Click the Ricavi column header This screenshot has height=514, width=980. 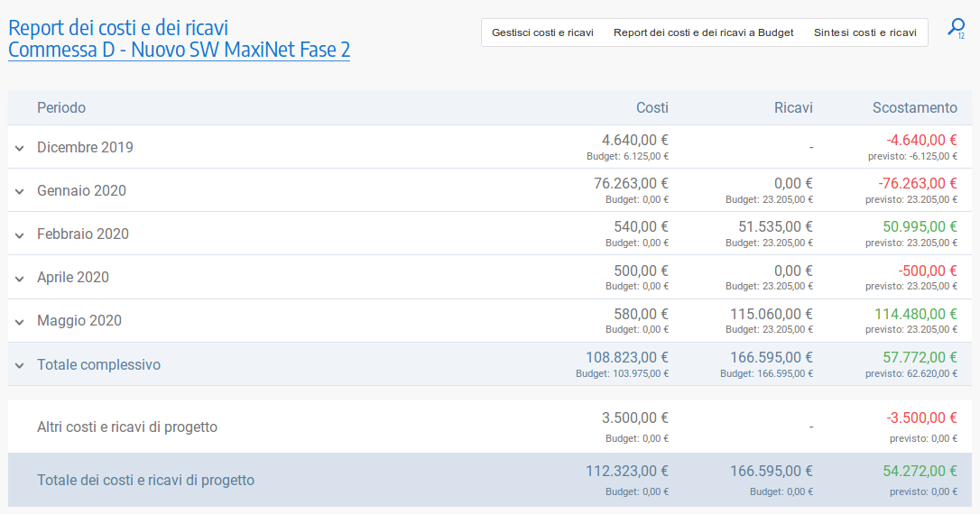tap(793, 107)
